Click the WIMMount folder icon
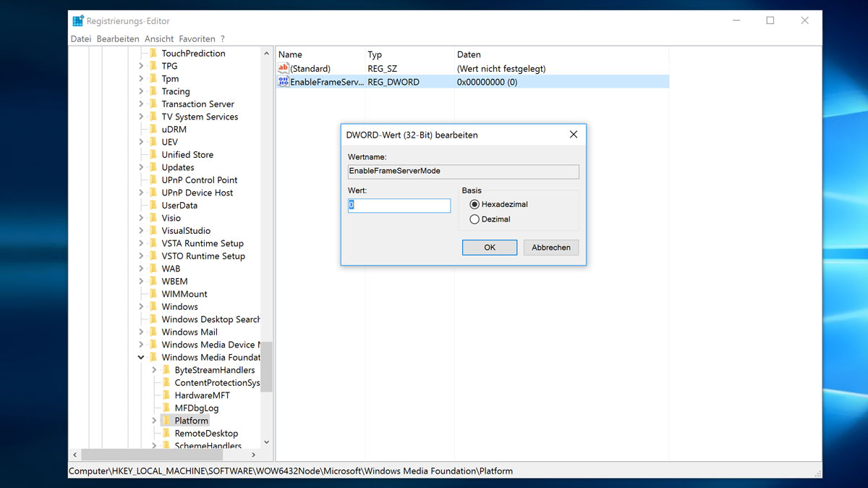Screen dimensions: 868x488 [153, 294]
